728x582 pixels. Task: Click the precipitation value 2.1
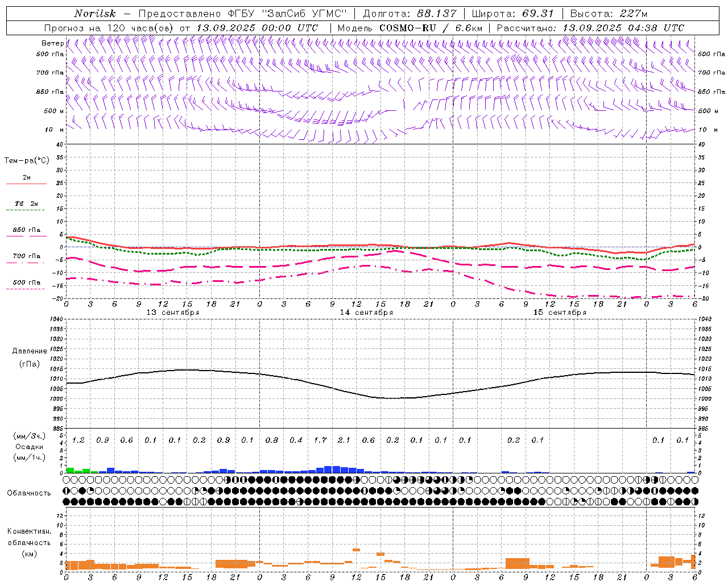[x=344, y=440]
